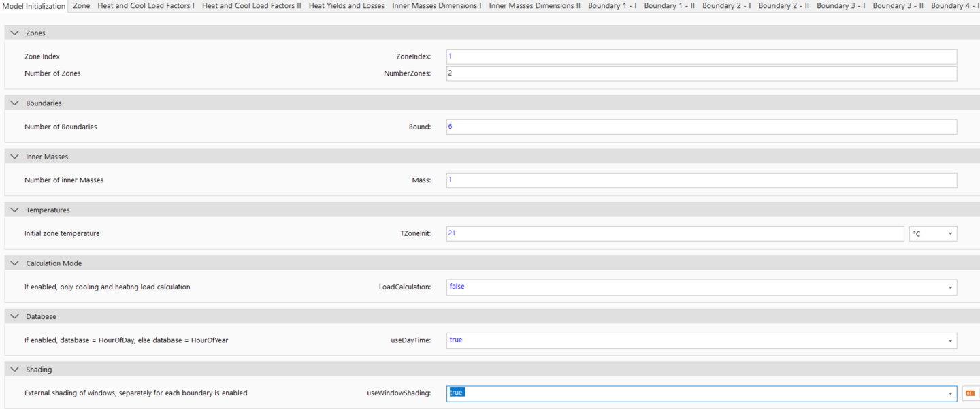
Task: Switch to Boundary 1 - I tab
Action: point(612,6)
